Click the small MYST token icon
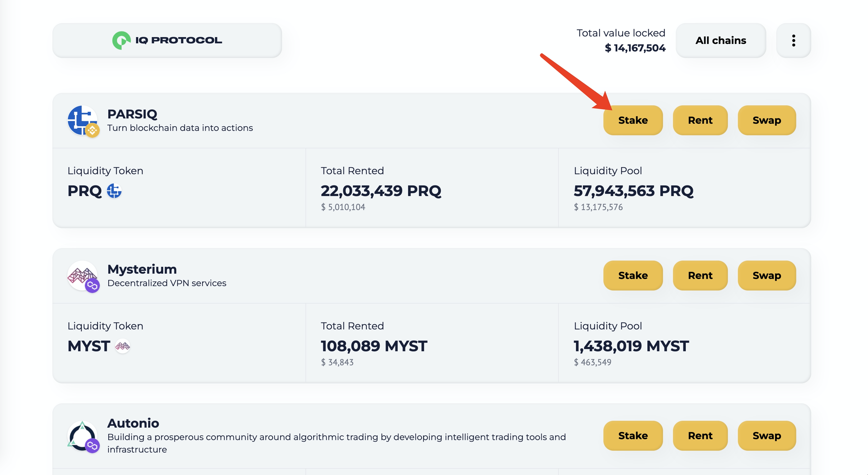868x475 pixels. (122, 346)
